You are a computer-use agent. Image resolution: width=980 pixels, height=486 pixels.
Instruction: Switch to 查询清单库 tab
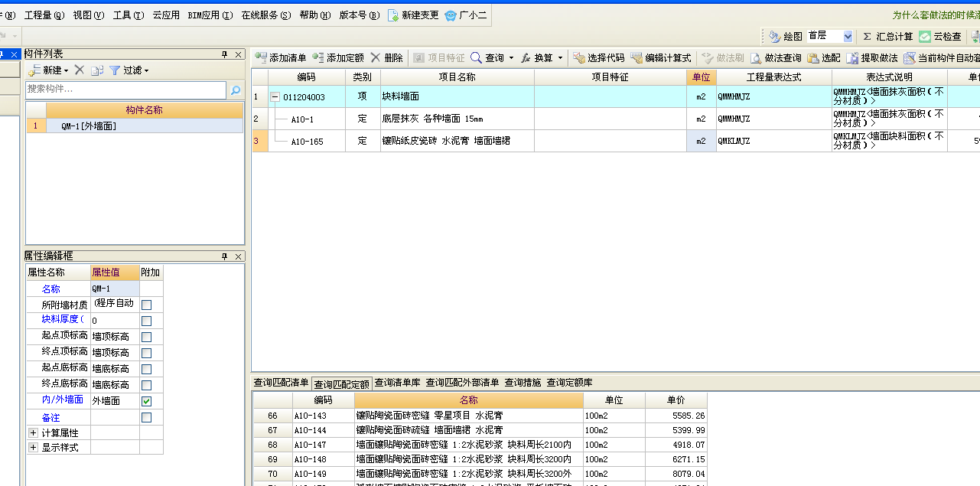(397, 383)
